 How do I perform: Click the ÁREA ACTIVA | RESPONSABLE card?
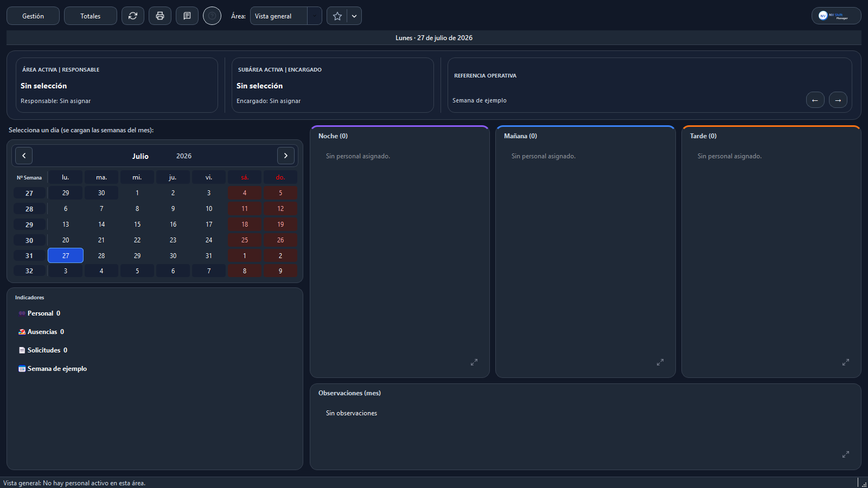(117, 85)
